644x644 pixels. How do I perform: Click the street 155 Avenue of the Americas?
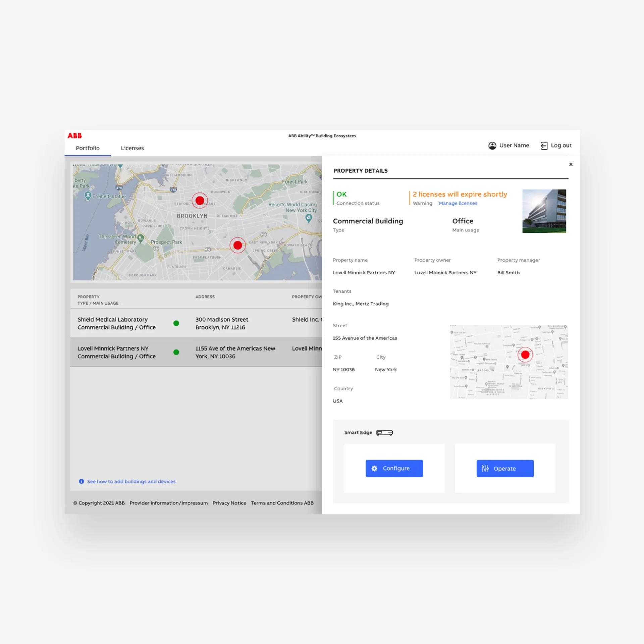(x=365, y=338)
